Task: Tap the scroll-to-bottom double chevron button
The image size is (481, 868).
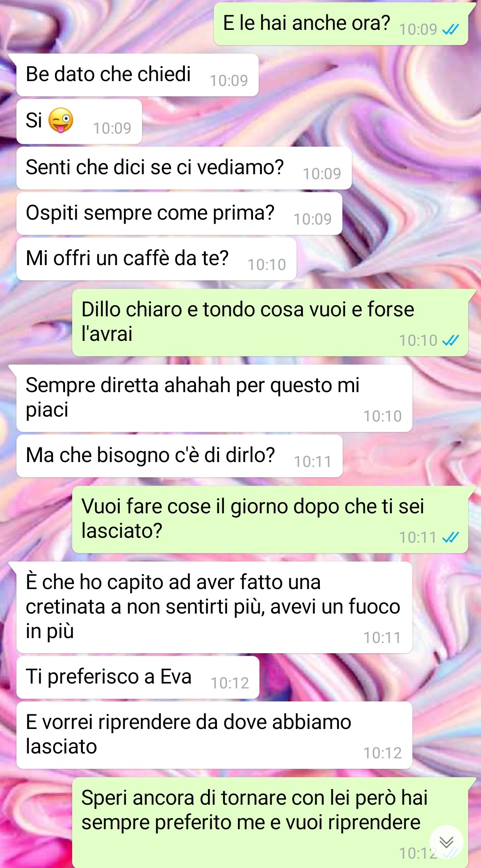Action: coord(446,842)
